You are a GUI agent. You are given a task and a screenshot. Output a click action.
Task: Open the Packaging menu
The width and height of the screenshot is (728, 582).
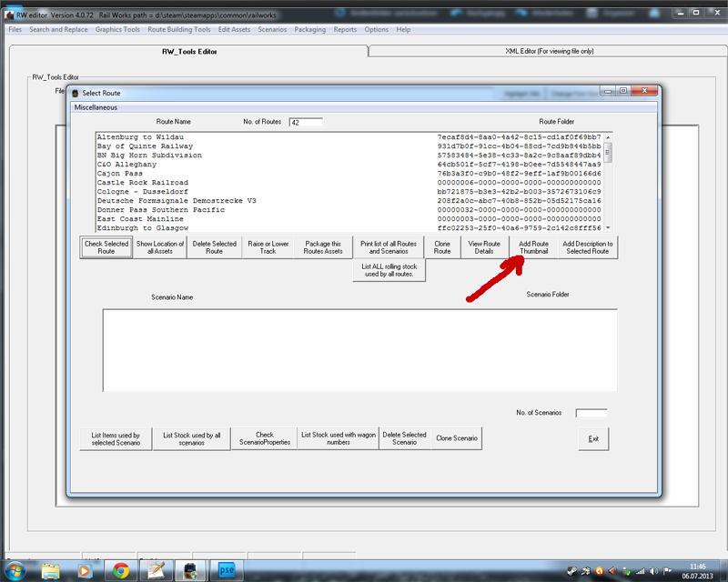[309, 29]
